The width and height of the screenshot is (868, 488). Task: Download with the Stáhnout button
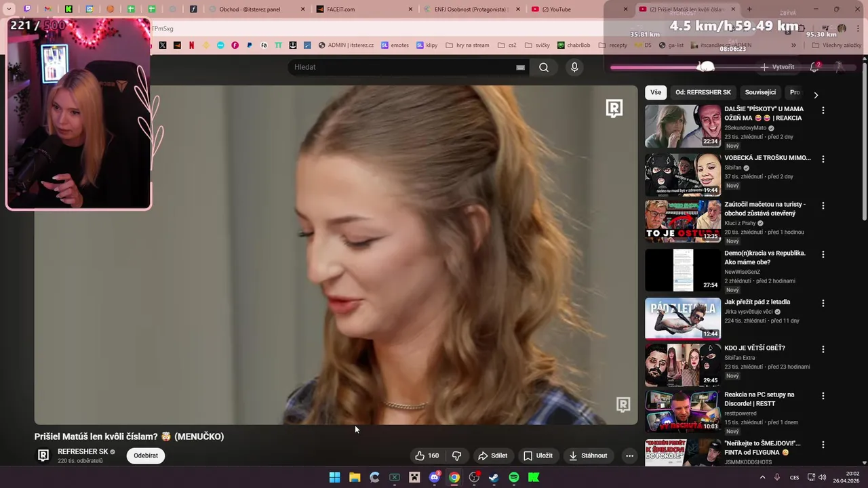point(588,455)
